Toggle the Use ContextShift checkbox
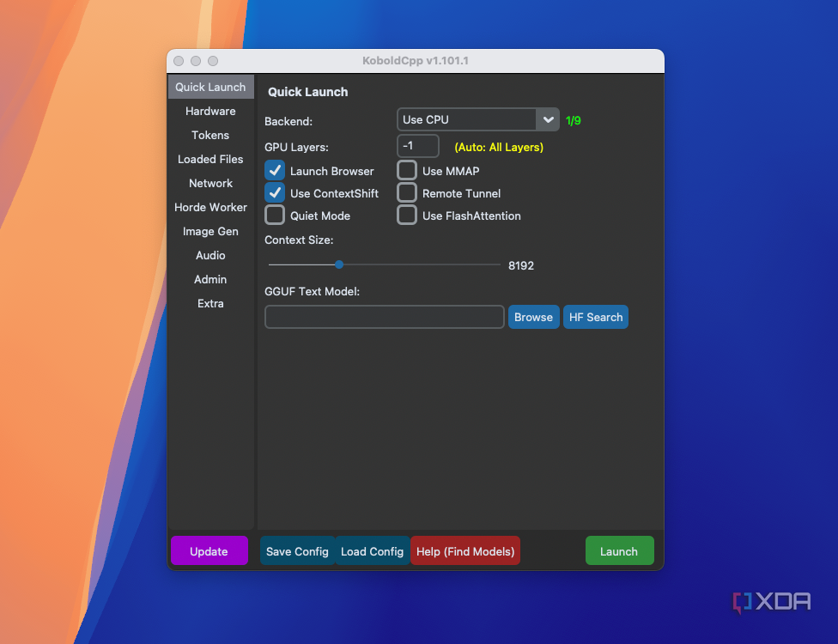This screenshot has width=838, height=644. pyautogui.click(x=275, y=193)
